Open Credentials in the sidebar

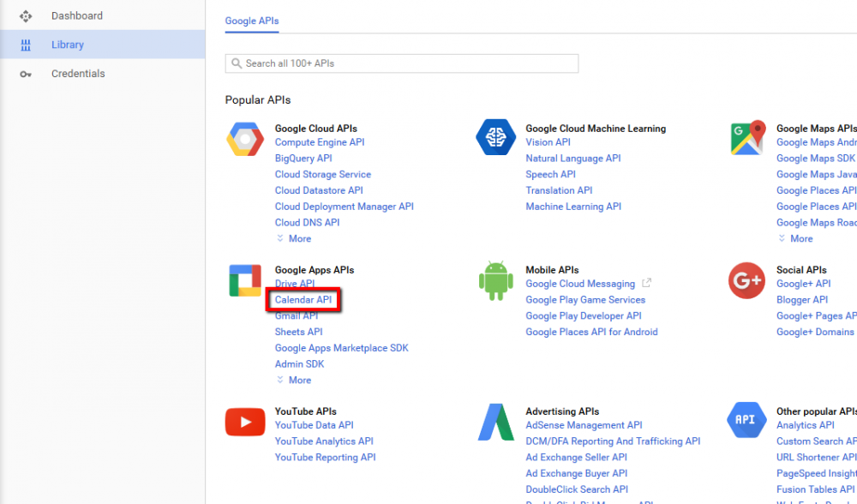click(78, 73)
